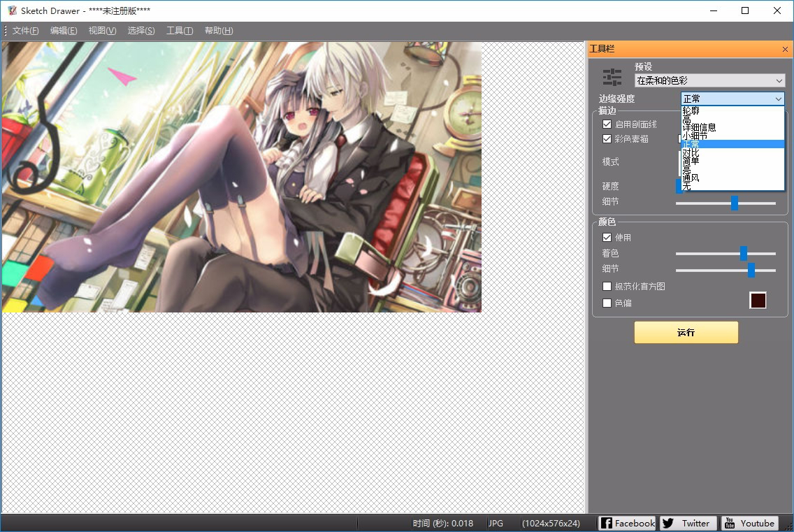Choose 轮廓 from the edge strength list

691,111
